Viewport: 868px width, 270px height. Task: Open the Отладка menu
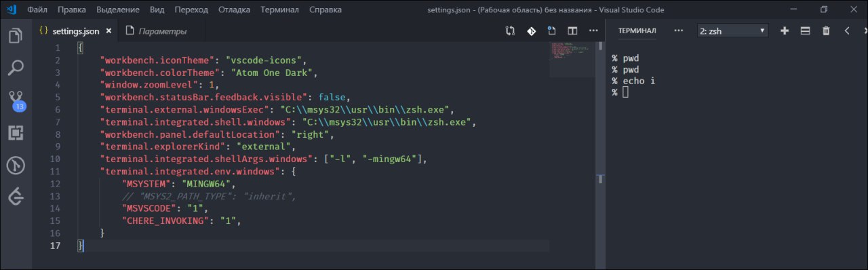tap(234, 10)
